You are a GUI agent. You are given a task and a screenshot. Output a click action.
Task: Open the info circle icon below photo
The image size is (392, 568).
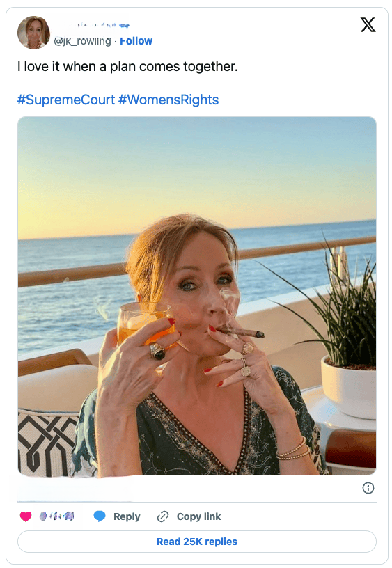click(368, 488)
